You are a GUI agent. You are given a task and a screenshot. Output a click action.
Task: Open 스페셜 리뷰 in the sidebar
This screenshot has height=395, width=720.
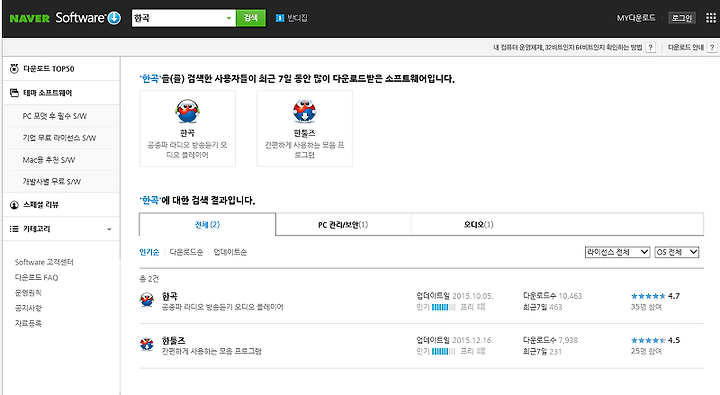tap(41, 205)
